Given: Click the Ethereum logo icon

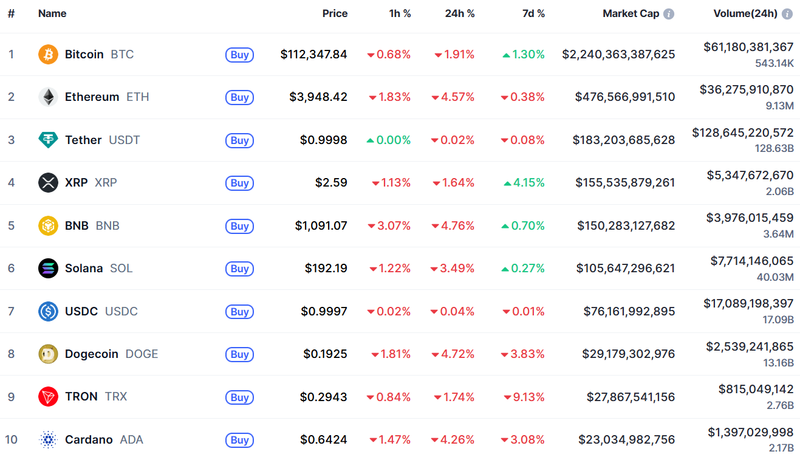Looking at the screenshot, I should [x=47, y=97].
